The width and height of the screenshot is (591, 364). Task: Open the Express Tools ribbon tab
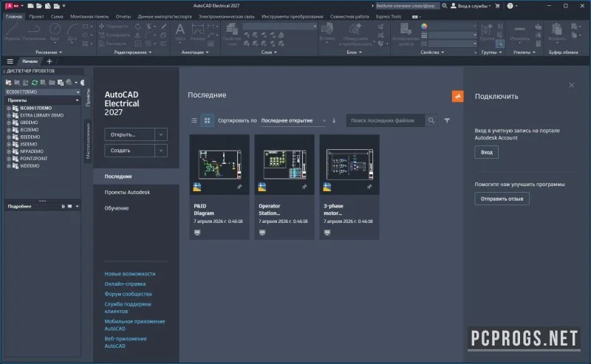[389, 16]
